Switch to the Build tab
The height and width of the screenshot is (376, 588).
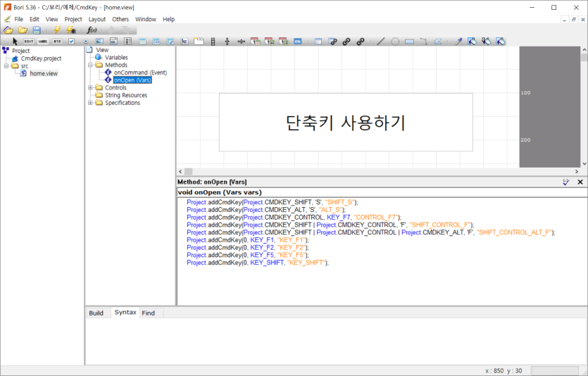pyautogui.click(x=96, y=313)
